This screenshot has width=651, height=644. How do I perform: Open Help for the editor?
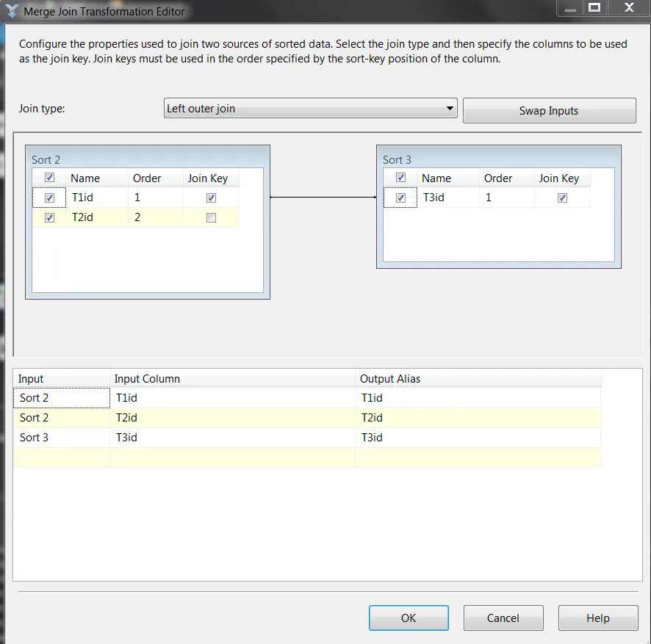(x=598, y=618)
